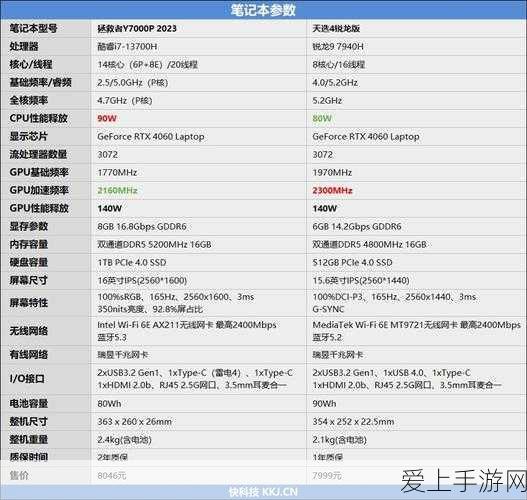This screenshot has width=527, height=500.
Task: Select the GPU性能释放 row label
Action: [x=39, y=208]
